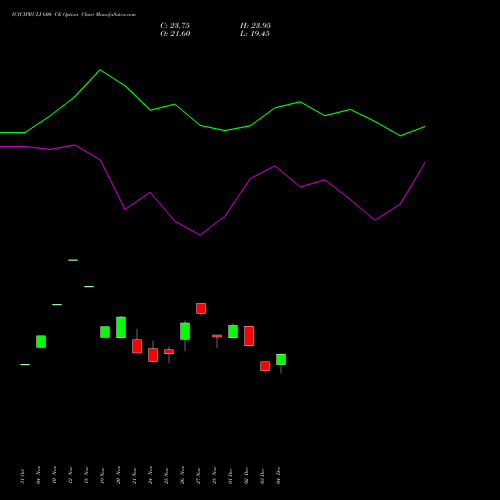Image resolution: width=500 pixels, height=500 pixels.
Task: Click the red candle above 03 Dec
Action: click(265, 366)
